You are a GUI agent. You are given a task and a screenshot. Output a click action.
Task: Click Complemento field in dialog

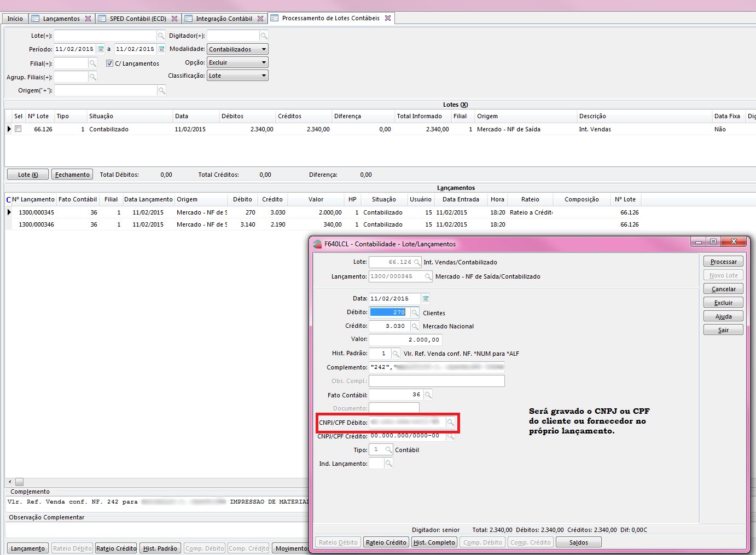437,367
